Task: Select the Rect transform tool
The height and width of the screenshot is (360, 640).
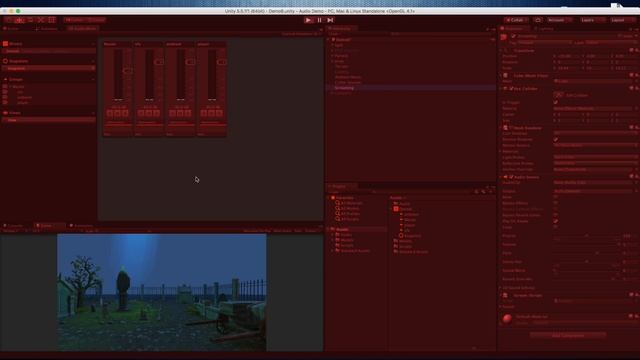Action: coord(51,20)
